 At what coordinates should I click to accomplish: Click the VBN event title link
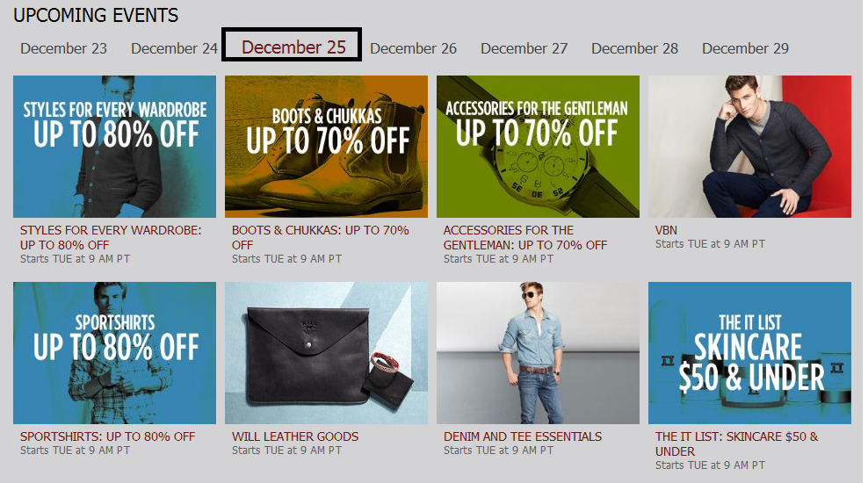(666, 231)
